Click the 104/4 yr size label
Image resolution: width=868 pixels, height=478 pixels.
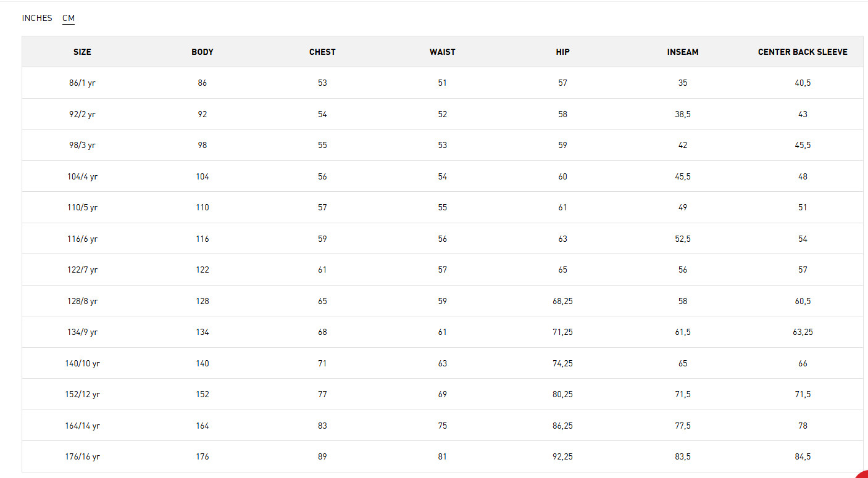[82, 176]
